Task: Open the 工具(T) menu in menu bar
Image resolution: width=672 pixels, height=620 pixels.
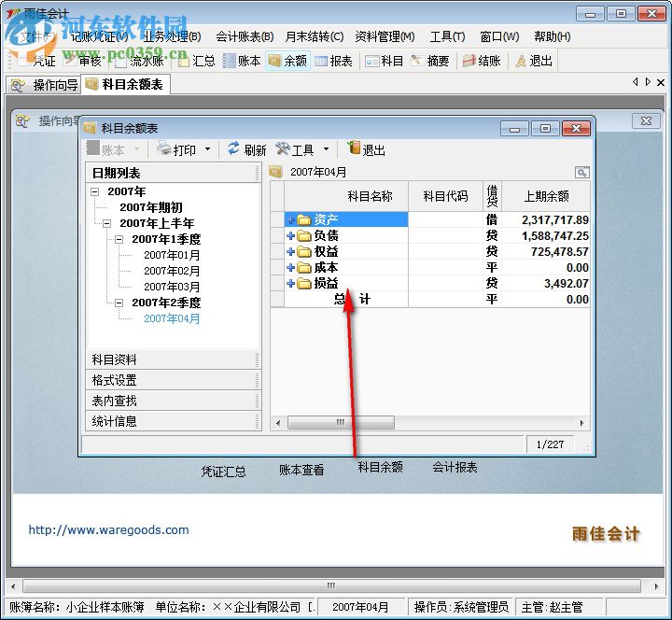Action: (447, 36)
